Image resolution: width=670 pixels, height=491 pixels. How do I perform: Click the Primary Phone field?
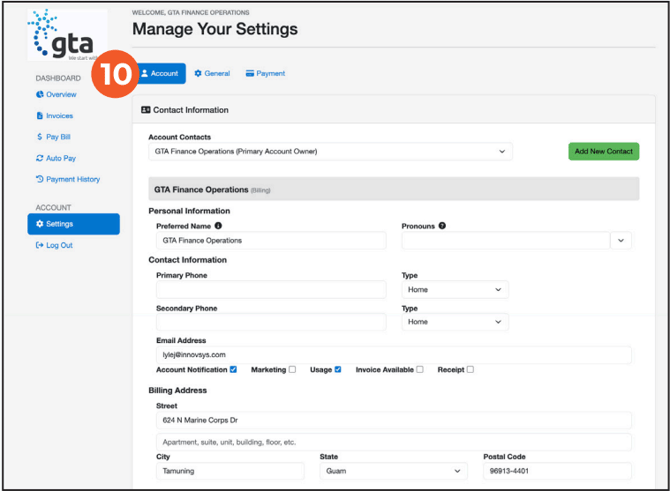[x=271, y=290]
